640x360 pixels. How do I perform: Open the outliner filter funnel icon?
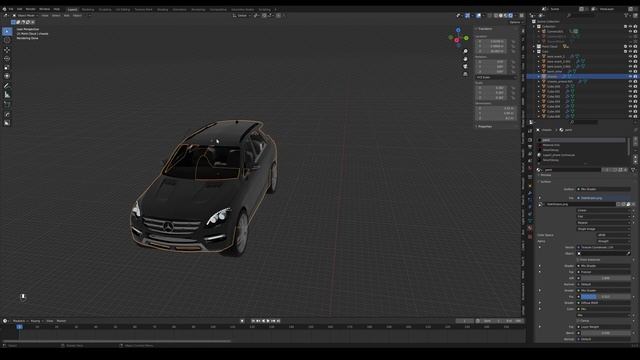click(626, 16)
